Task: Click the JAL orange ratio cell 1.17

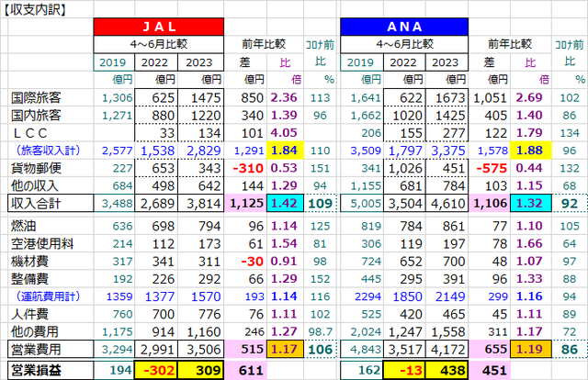Action: click(286, 350)
